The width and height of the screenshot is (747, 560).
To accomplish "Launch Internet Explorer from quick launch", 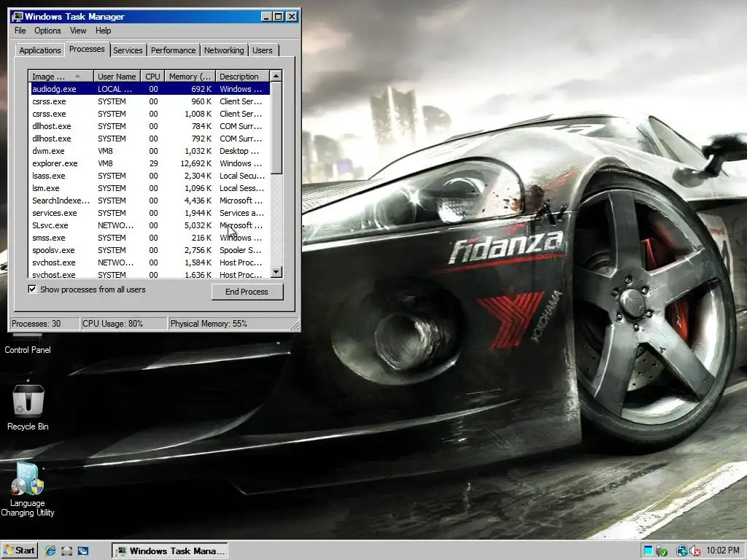I will click(50, 551).
